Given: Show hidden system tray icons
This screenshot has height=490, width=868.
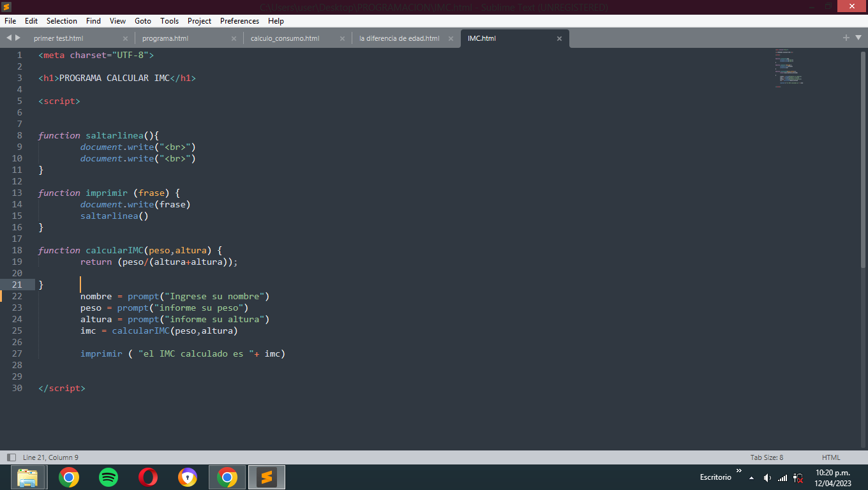Looking at the screenshot, I should pyautogui.click(x=751, y=477).
